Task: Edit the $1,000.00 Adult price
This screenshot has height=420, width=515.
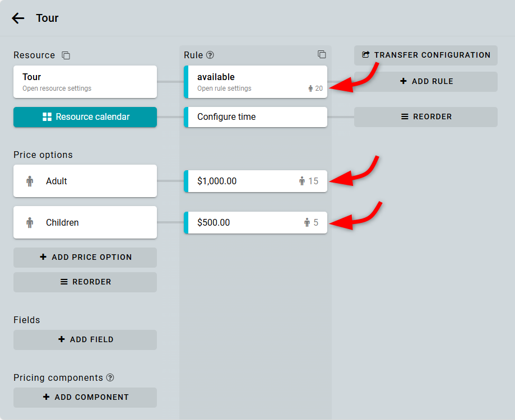Action: tap(241, 181)
